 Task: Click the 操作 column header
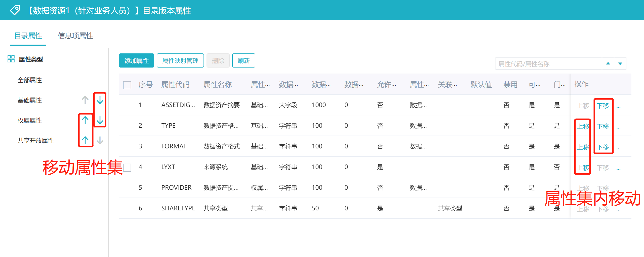(x=581, y=84)
